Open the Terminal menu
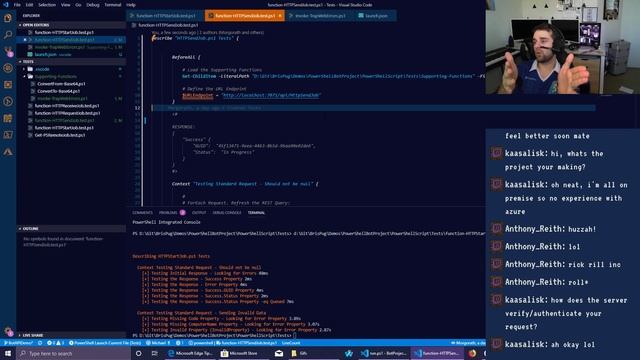 [113, 5]
